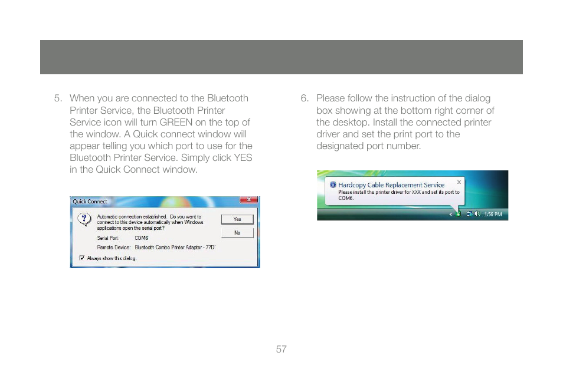The width and height of the screenshot is (563, 392).
Task: Click the 'Remote Device:' label
Action: (113, 247)
